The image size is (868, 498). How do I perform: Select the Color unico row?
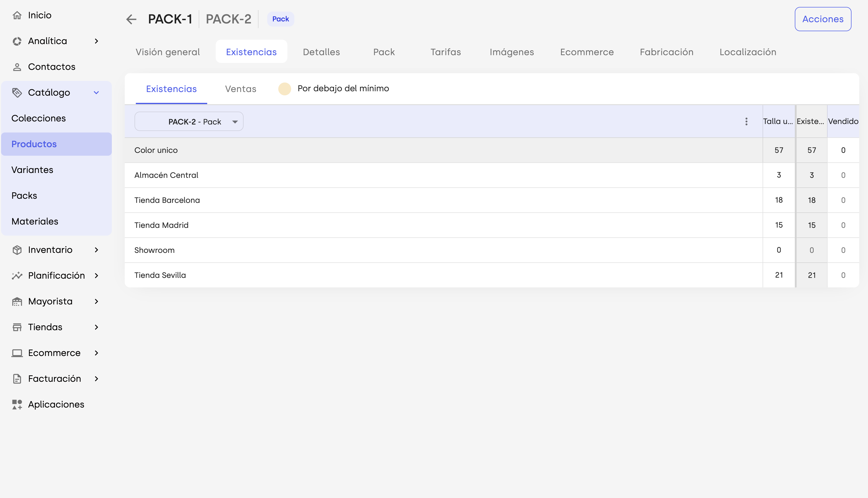click(x=492, y=150)
